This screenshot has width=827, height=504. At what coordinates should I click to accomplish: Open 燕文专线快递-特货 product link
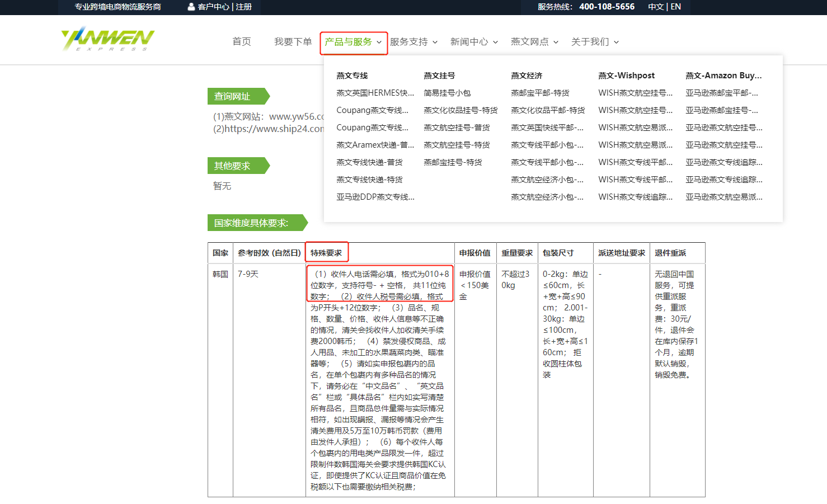coord(369,180)
